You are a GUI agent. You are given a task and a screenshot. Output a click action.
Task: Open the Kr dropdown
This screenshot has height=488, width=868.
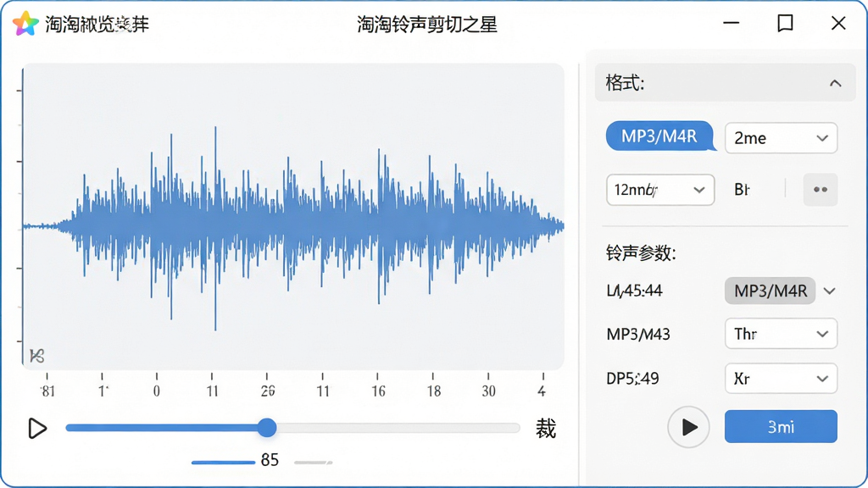coord(781,379)
